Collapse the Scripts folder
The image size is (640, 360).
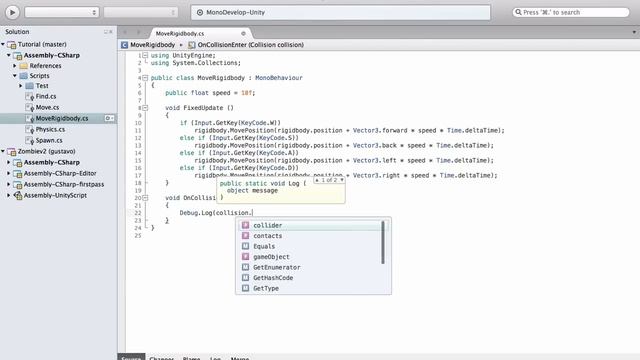15,76
